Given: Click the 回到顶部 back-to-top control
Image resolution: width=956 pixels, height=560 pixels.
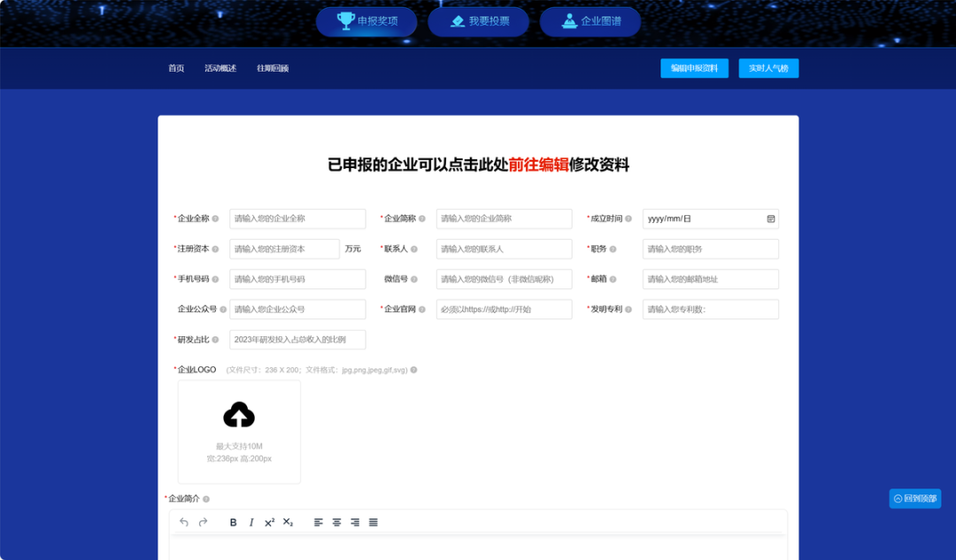Looking at the screenshot, I should coord(914,498).
